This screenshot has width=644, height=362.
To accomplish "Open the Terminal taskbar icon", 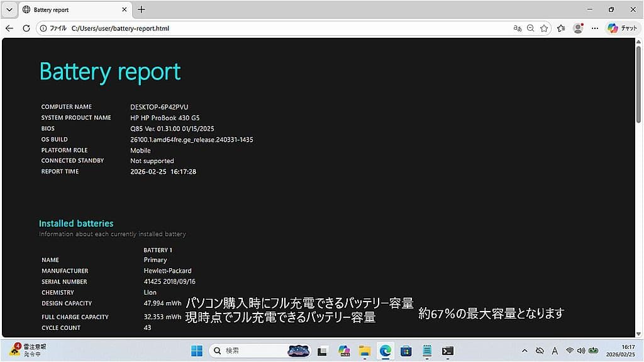I will point(448,351).
